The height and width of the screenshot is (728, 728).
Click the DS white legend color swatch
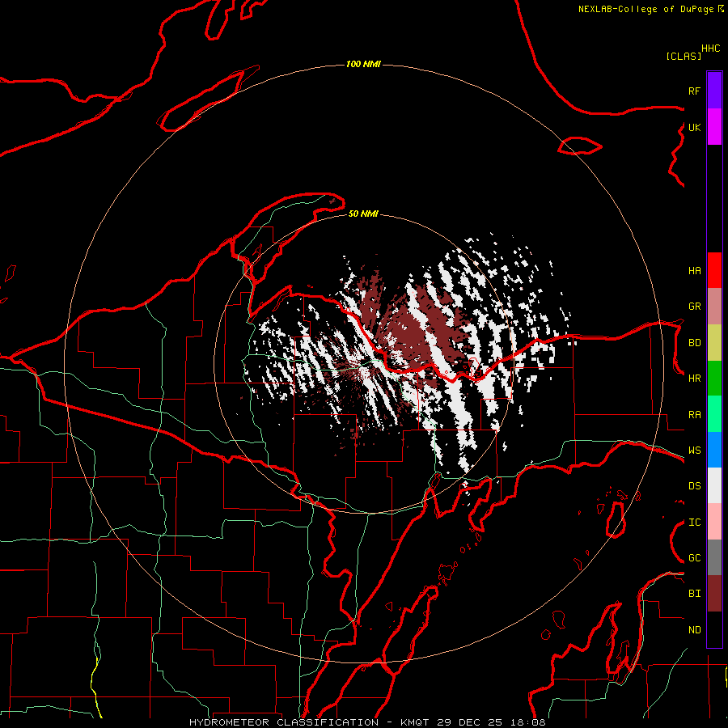coord(714,485)
